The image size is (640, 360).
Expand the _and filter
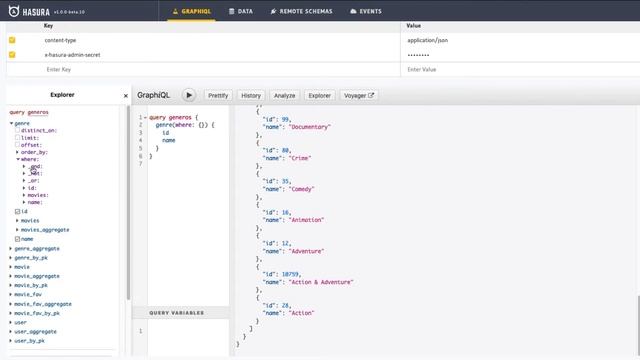tap(24, 167)
